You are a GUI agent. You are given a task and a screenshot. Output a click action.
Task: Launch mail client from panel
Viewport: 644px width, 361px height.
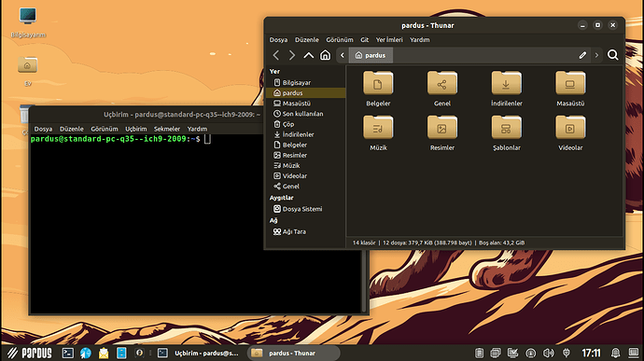tap(104, 353)
